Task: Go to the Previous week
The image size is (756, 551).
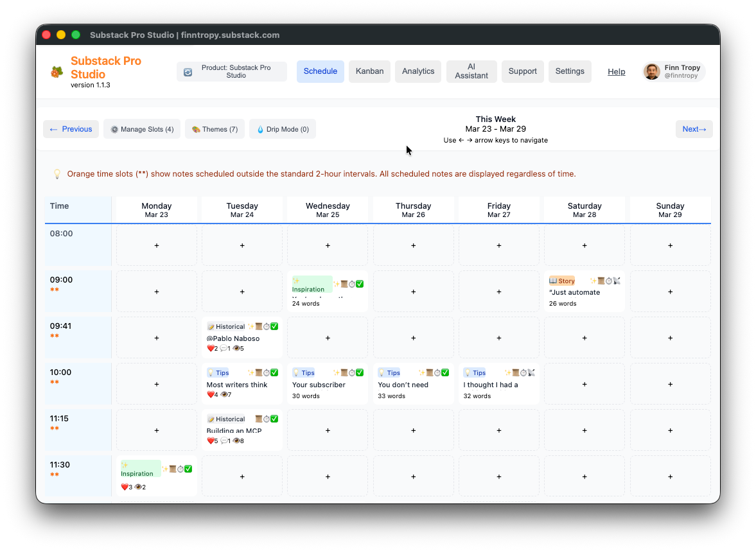Action: tap(71, 129)
